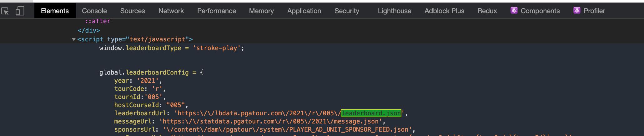Open the Performance tab
The image size is (644, 136).
point(216,11)
